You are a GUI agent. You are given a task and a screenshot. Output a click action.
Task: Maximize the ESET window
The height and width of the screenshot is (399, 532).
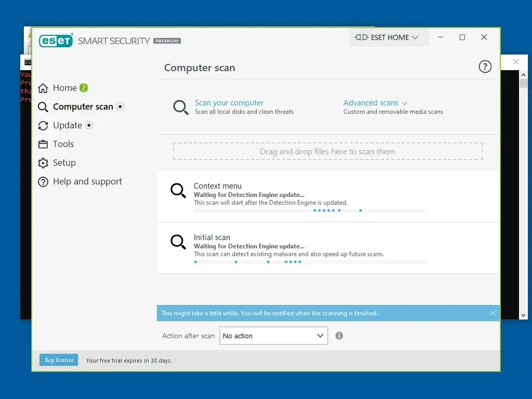(462, 37)
